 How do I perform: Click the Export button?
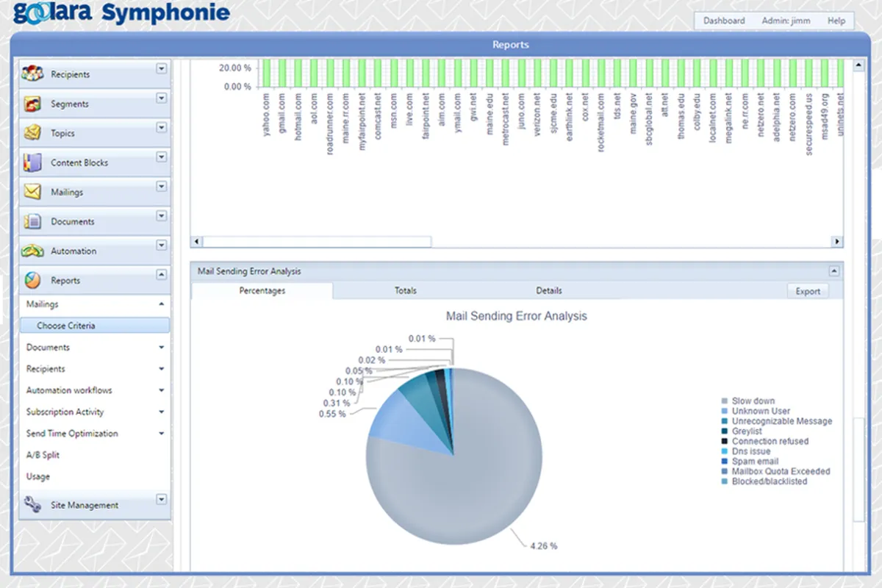[x=808, y=291]
